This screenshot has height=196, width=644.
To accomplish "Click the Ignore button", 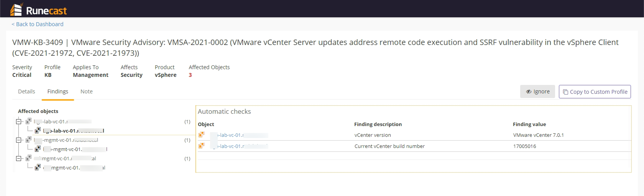I will 537,91.
